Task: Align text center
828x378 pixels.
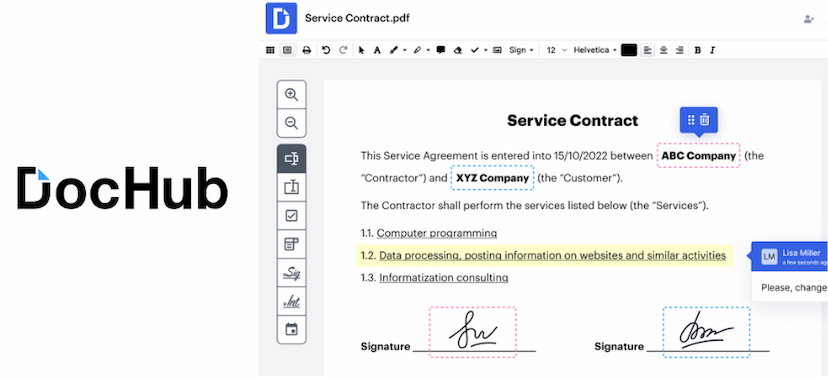Action: tap(664, 50)
